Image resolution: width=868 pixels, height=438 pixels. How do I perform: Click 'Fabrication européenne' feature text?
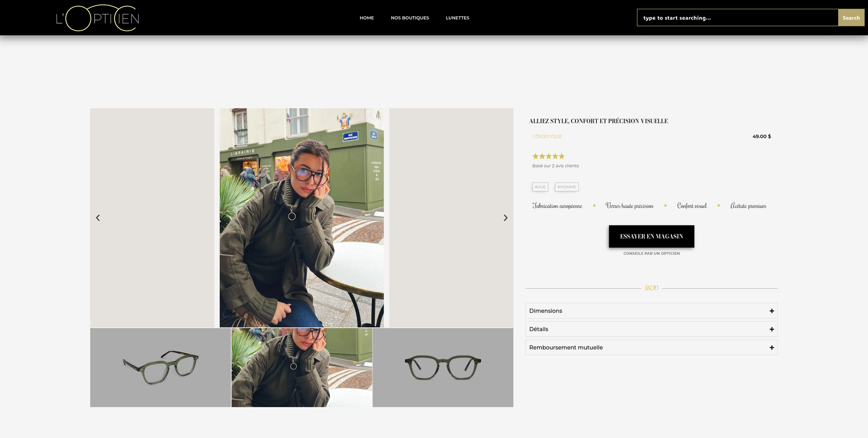click(x=557, y=206)
